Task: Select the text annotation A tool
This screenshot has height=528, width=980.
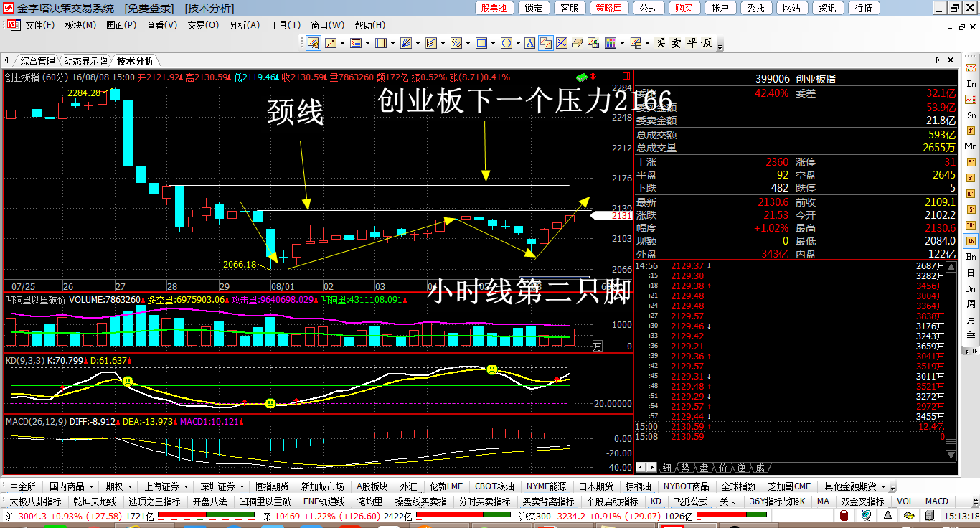Action: pyautogui.click(x=530, y=43)
